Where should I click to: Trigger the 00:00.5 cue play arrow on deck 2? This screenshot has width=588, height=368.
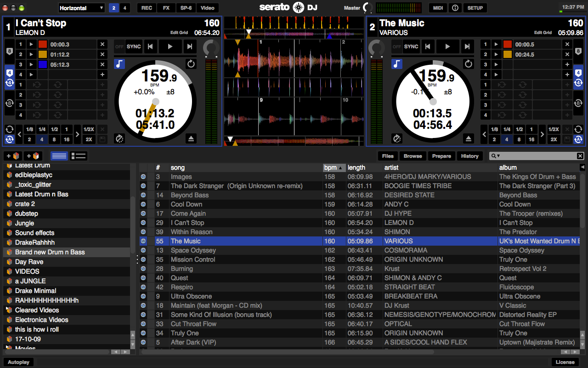tap(496, 44)
